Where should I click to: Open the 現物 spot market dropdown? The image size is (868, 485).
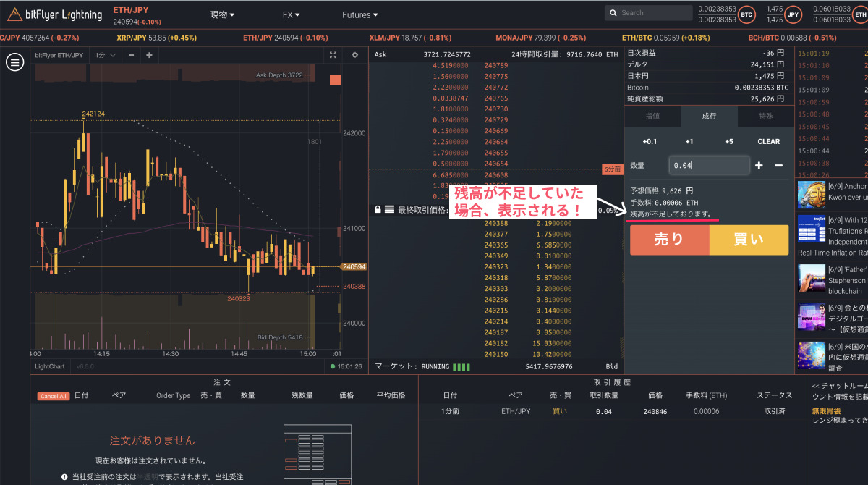tap(222, 14)
